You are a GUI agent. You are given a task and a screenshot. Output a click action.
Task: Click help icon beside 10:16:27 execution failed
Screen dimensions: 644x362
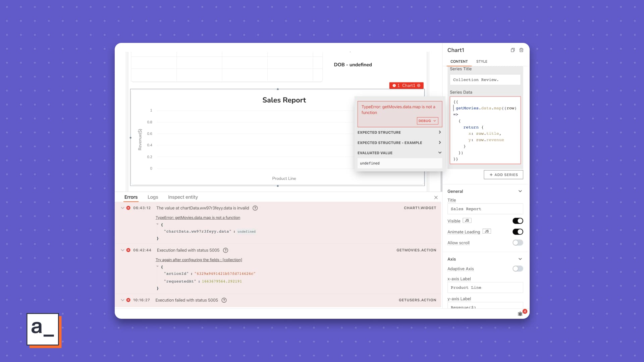tap(224, 300)
